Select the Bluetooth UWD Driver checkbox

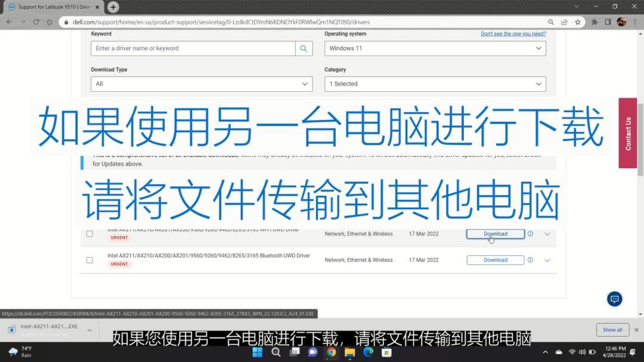(89, 259)
